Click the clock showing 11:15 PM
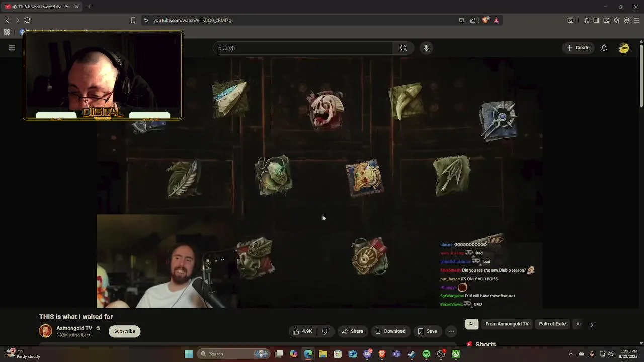644x362 pixels. pos(629,354)
